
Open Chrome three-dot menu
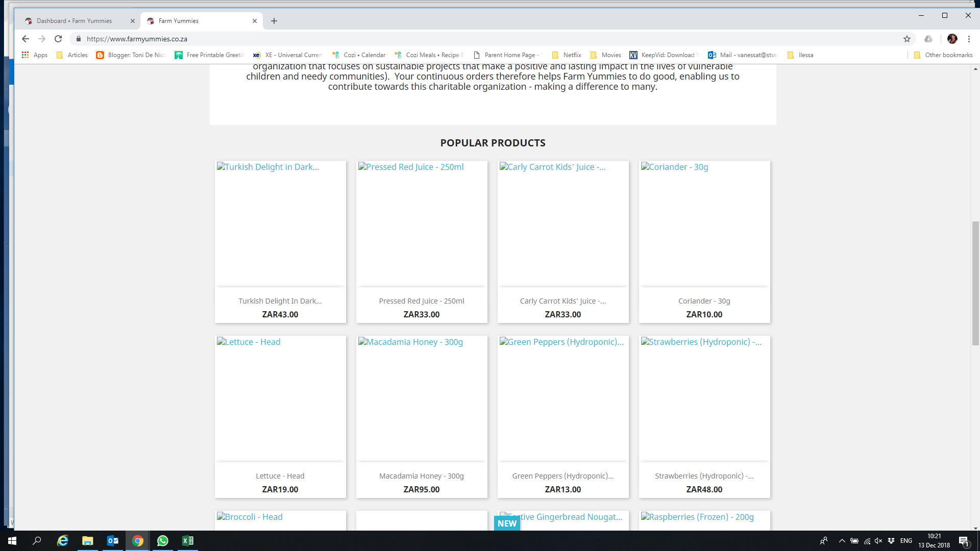[969, 39]
